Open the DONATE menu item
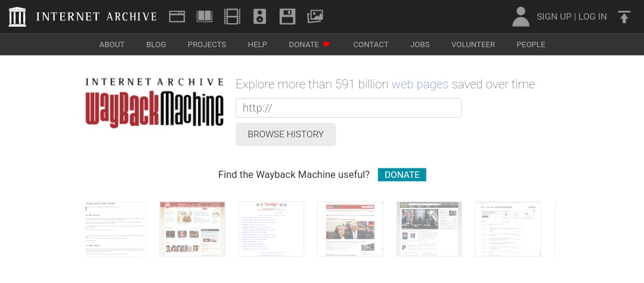Screen dimensions: 644x283 (x=304, y=44)
